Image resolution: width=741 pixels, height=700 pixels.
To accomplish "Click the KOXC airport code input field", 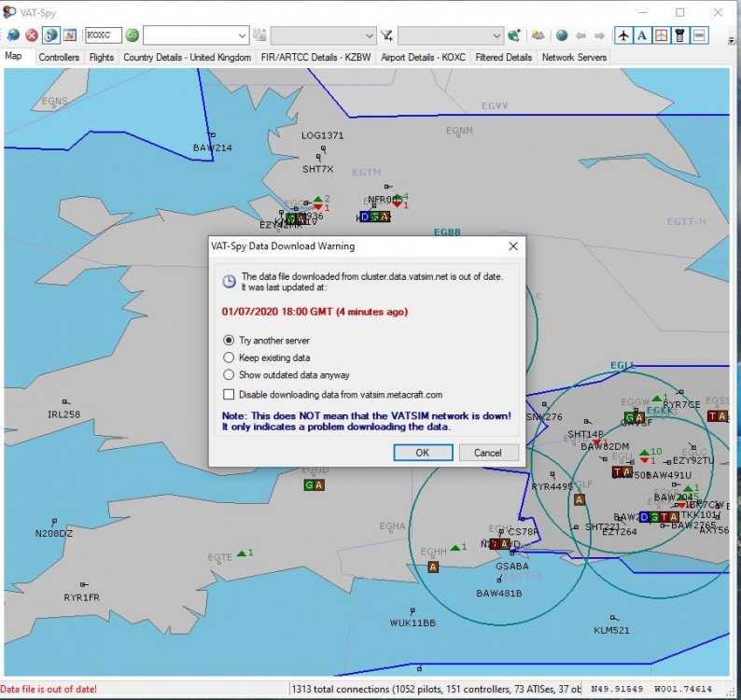I will point(103,35).
